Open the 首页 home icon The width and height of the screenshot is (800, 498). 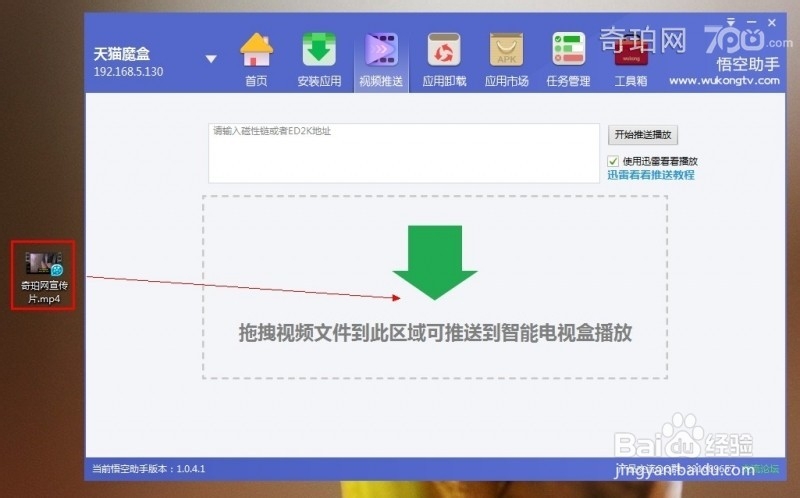point(256,60)
